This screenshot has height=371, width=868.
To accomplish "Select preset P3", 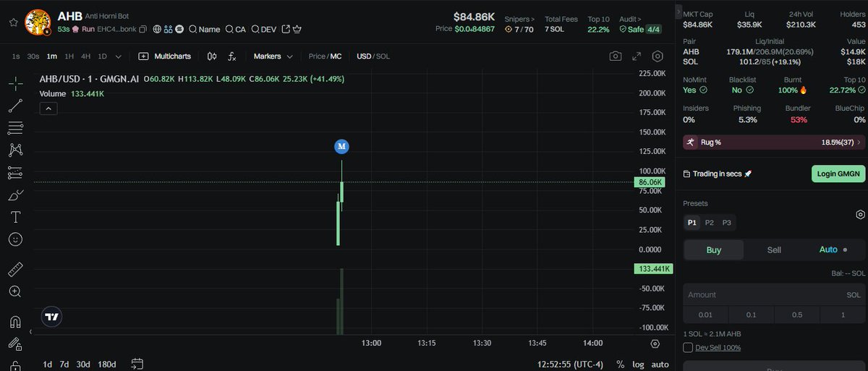I will click(727, 223).
